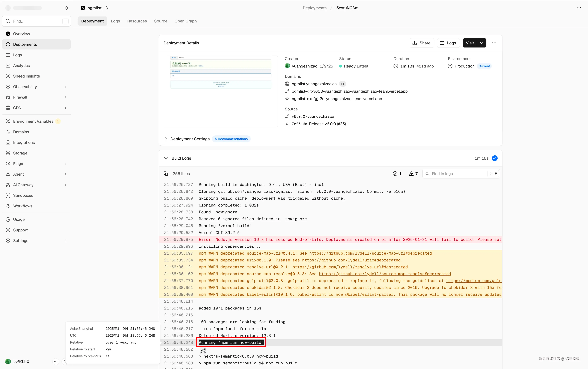
Task: Click the sidebar Find search field
Action: click(x=36, y=21)
